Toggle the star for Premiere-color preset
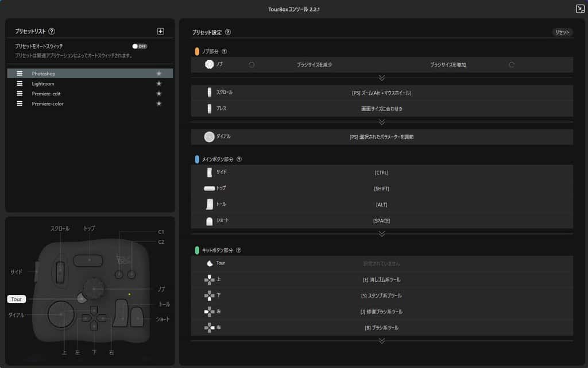 click(x=159, y=103)
